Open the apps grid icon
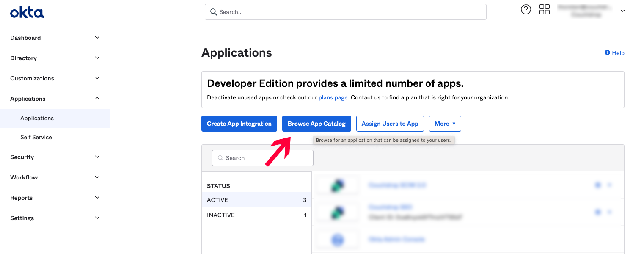This screenshot has width=644, height=254. coord(545,9)
